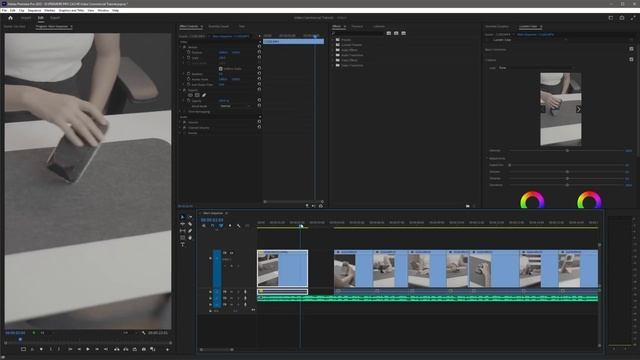Image resolution: width=640 pixels, height=360 pixels.
Task: Create 4-point polygon mask under Opacity
Action: tap(197, 95)
